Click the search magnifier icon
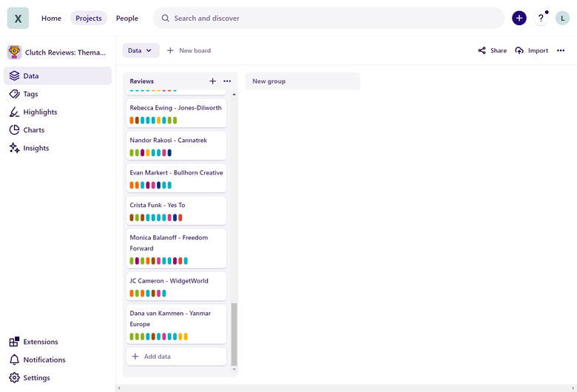 point(165,18)
